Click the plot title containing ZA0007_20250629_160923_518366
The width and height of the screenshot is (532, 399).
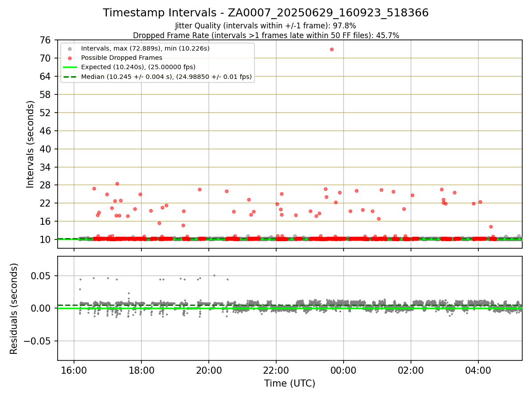click(266, 13)
